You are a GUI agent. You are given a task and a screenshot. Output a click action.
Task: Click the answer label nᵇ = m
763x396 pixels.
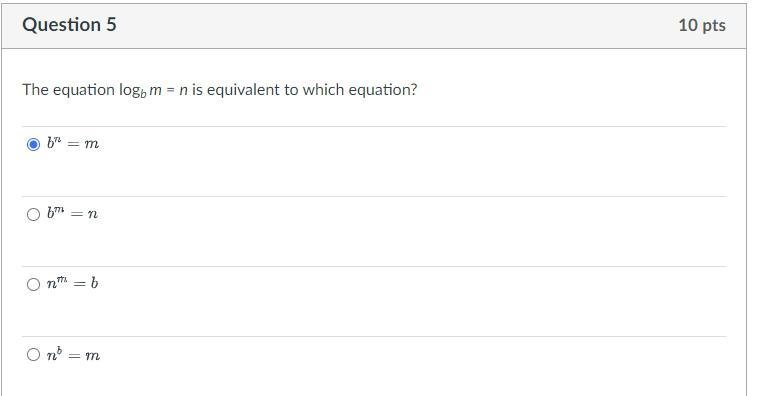[73, 354]
